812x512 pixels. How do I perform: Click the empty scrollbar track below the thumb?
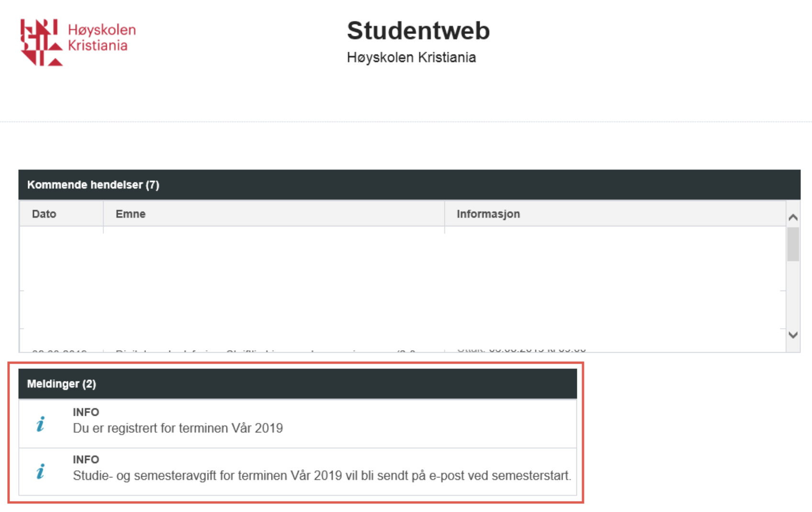click(793, 295)
